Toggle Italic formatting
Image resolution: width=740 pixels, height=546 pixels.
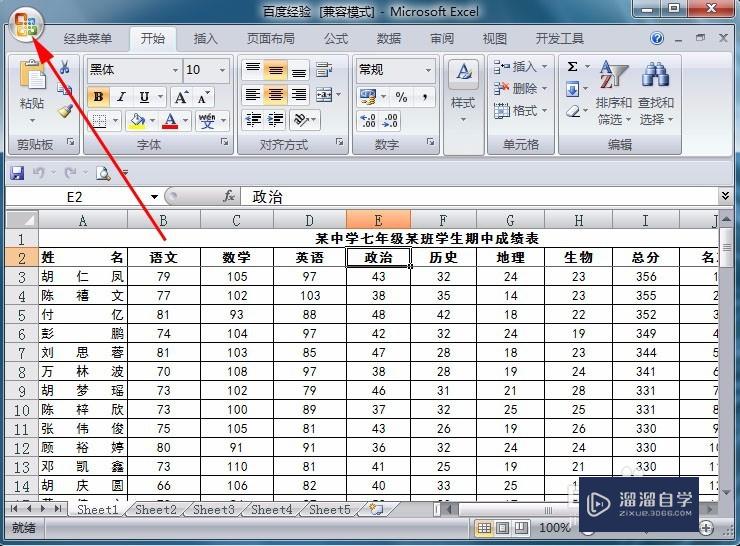pyautogui.click(x=121, y=97)
